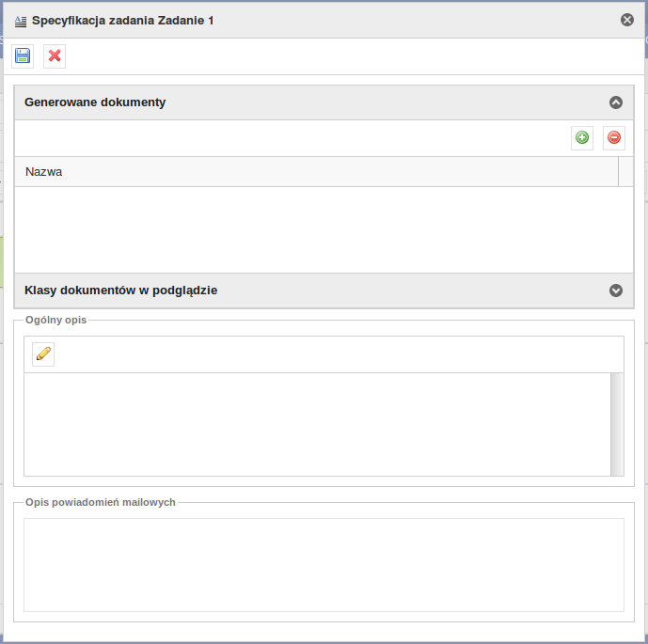Click the Ogólny opis vertical scrollbar
The height and width of the screenshot is (644, 648).
617,424
